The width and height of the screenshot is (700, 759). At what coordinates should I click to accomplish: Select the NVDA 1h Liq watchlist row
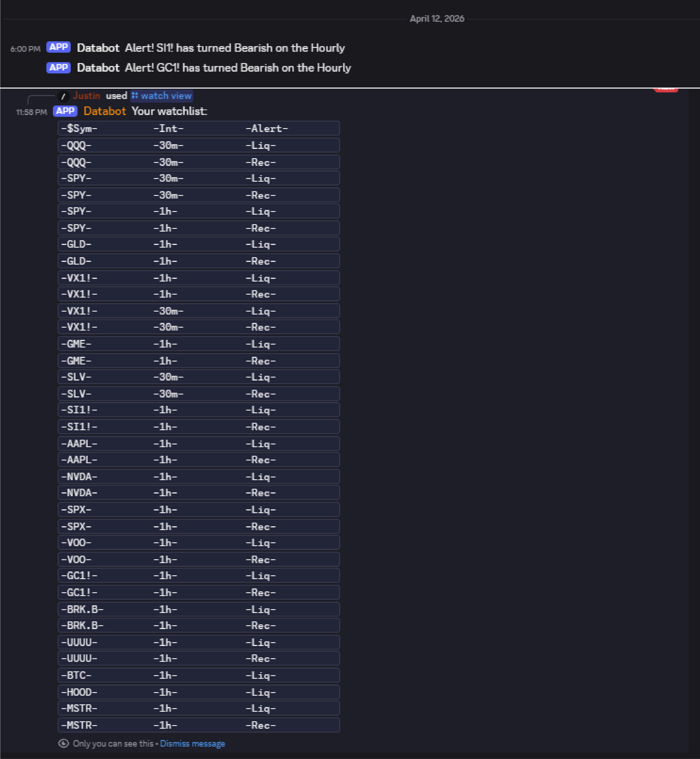(x=198, y=477)
